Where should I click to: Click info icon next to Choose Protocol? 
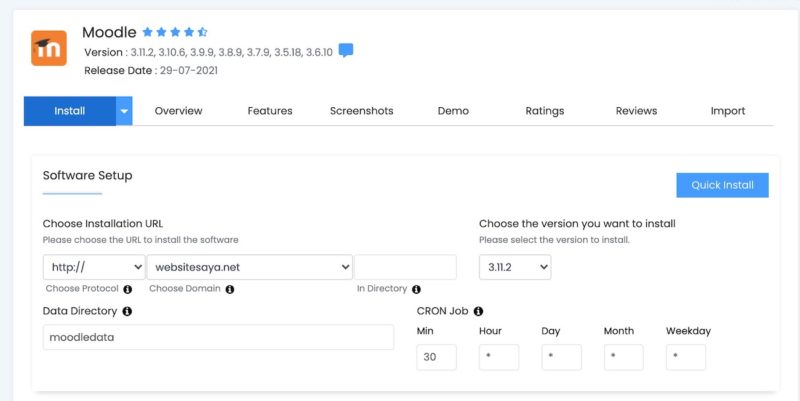click(x=128, y=289)
